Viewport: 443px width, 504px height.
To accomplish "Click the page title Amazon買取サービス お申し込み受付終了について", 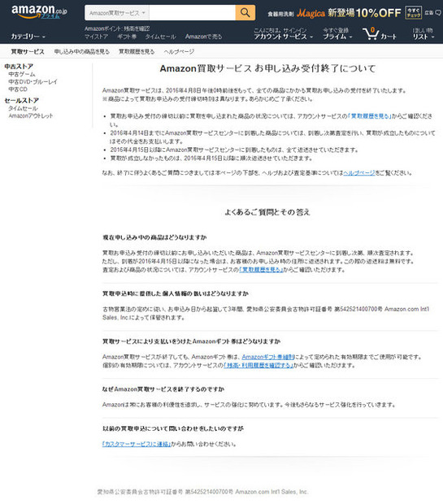I will (267, 68).
